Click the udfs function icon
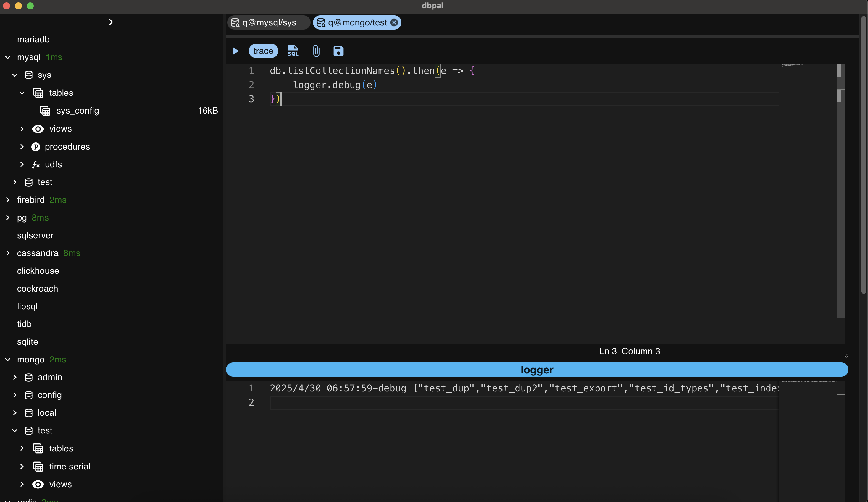The height and width of the screenshot is (502, 868). point(36,165)
